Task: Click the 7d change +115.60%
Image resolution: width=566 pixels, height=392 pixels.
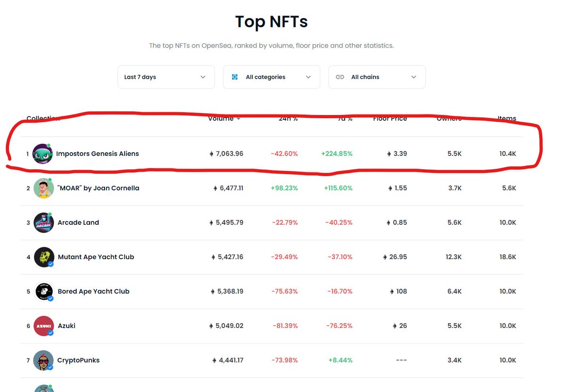Action: pyautogui.click(x=338, y=188)
